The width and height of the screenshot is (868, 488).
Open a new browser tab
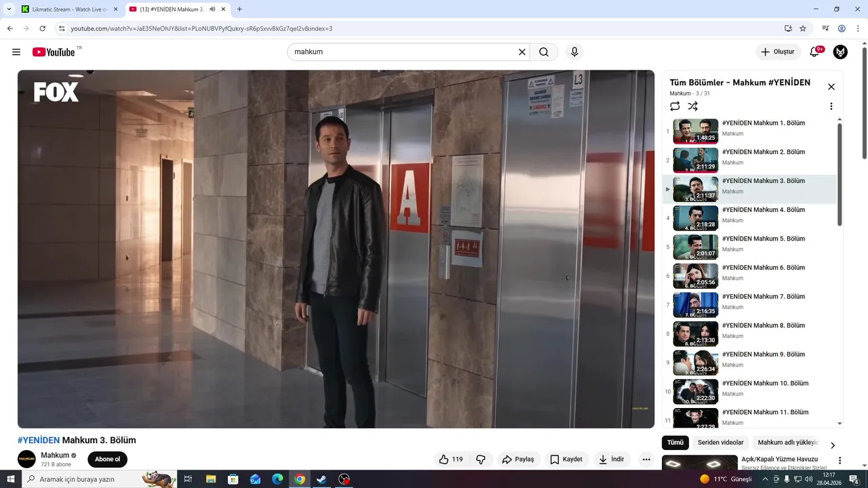239,9
